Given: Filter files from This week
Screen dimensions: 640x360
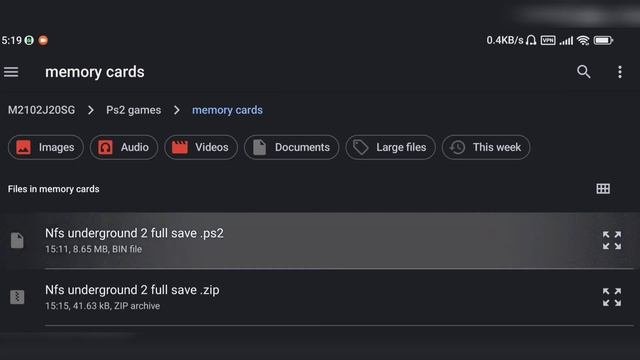Looking at the screenshot, I should tap(486, 147).
